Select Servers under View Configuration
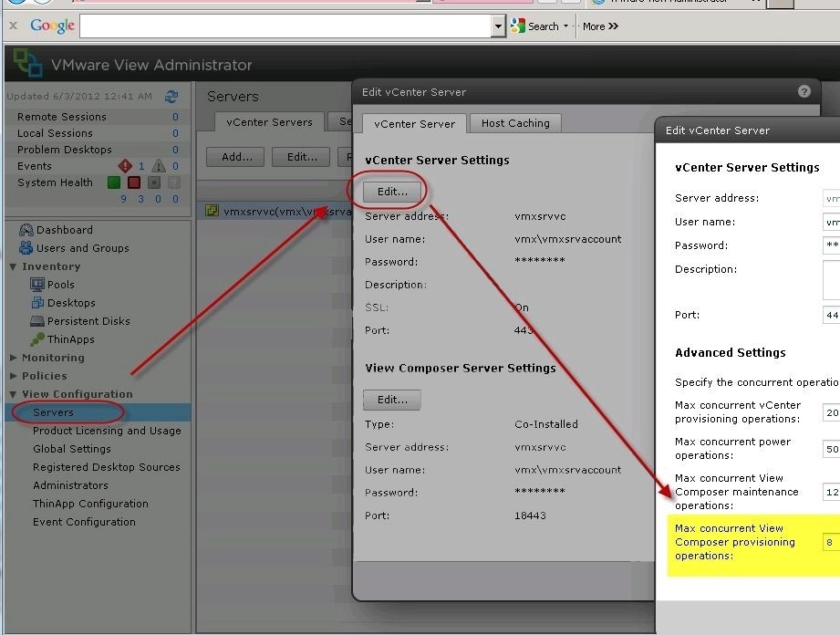This screenshot has height=635, width=840. click(x=53, y=412)
